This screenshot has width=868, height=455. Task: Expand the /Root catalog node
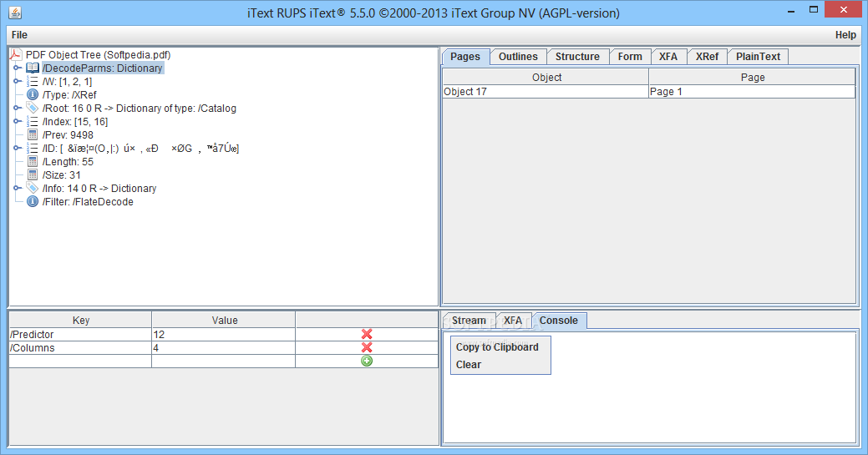(x=18, y=108)
